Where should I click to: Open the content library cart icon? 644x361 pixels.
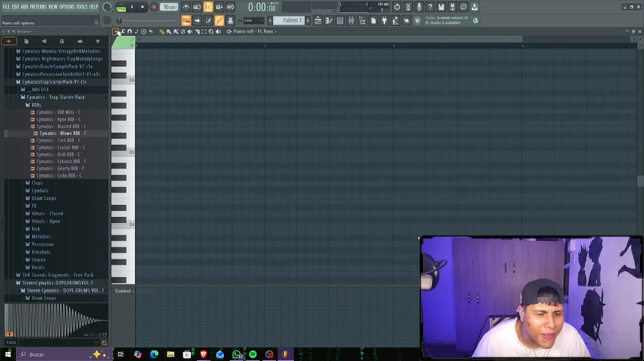coord(417,21)
